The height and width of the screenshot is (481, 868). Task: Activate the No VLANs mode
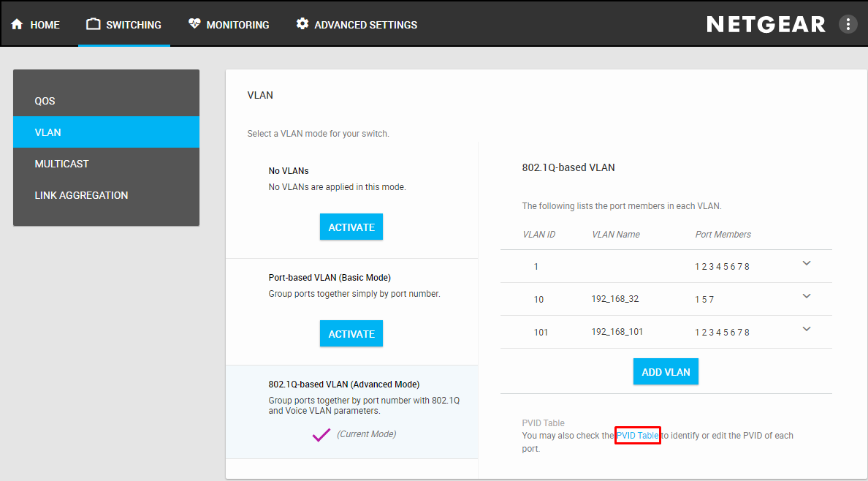[x=351, y=227]
